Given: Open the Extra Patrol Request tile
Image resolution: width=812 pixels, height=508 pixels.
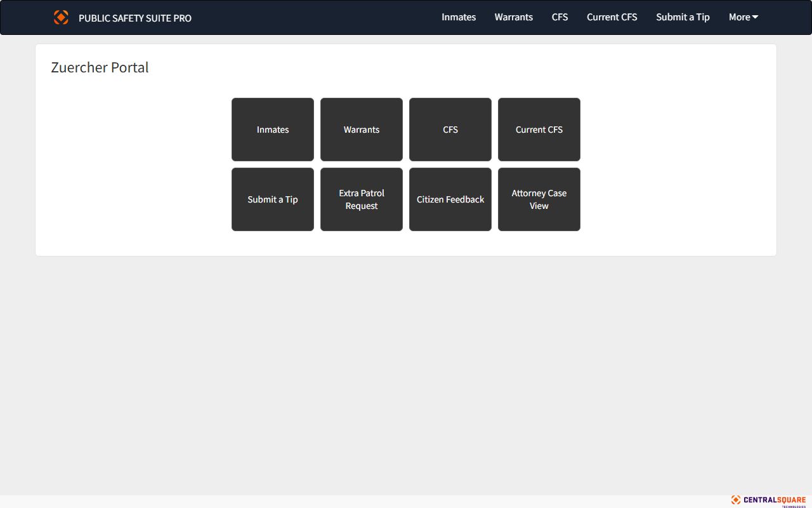Looking at the screenshot, I should tap(362, 199).
